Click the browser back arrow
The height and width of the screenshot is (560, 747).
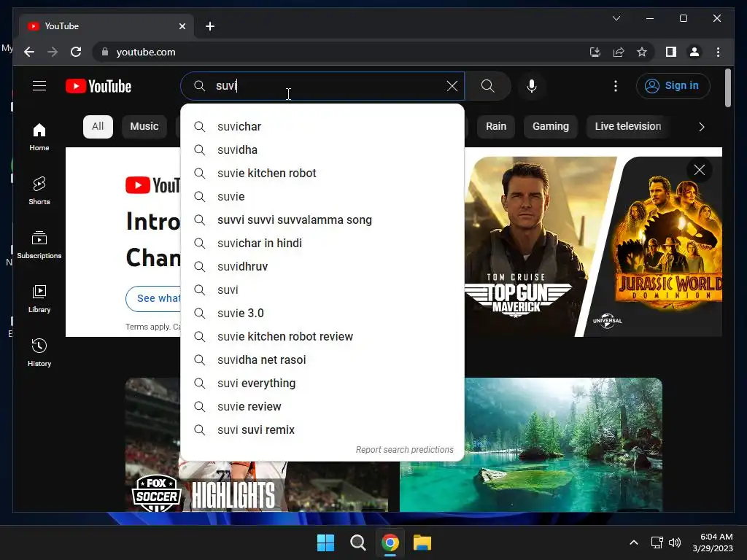click(x=29, y=52)
